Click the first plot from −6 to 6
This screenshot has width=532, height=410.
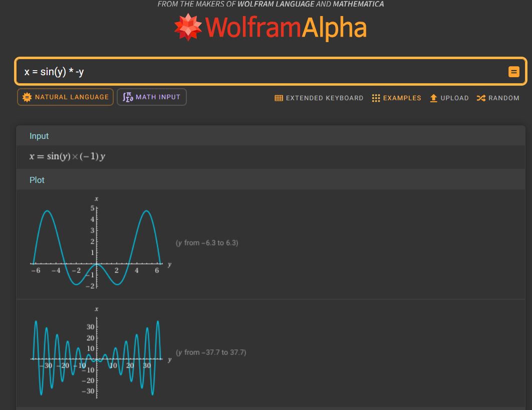100,243
